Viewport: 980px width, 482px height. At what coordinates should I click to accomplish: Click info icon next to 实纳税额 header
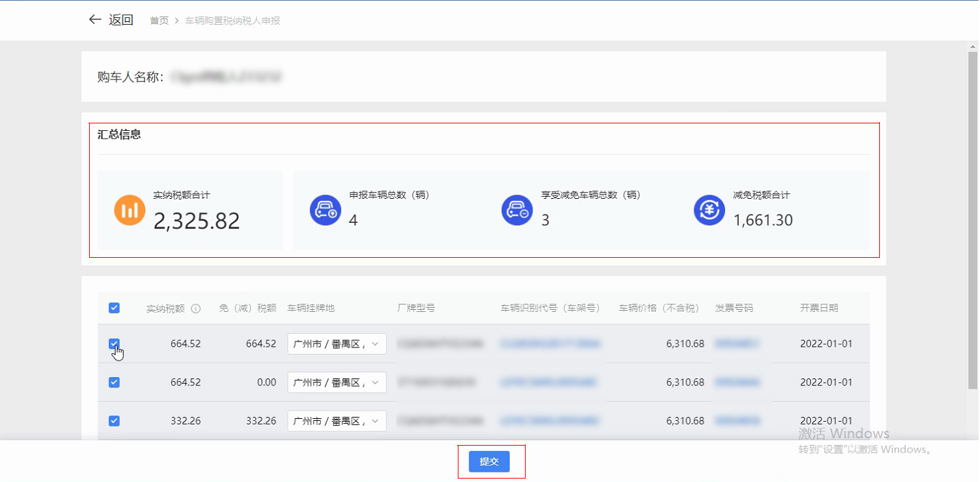pyautogui.click(x=195, y=309)
